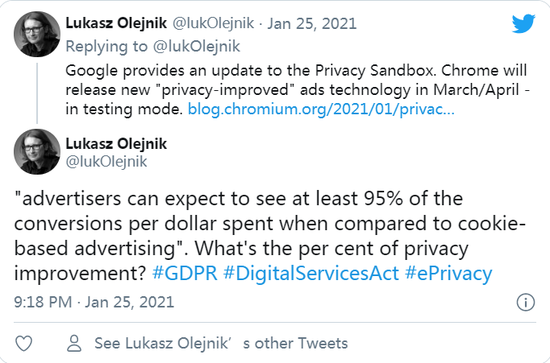Click the person silhouette icon
The width and height of the screenshot is (550, 363).
(74, 343)
